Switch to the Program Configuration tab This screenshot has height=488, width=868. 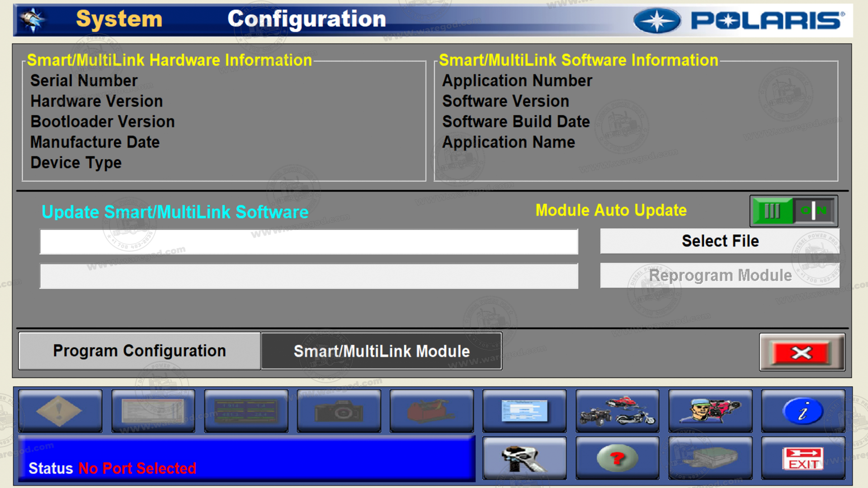(x=139, y=351)
